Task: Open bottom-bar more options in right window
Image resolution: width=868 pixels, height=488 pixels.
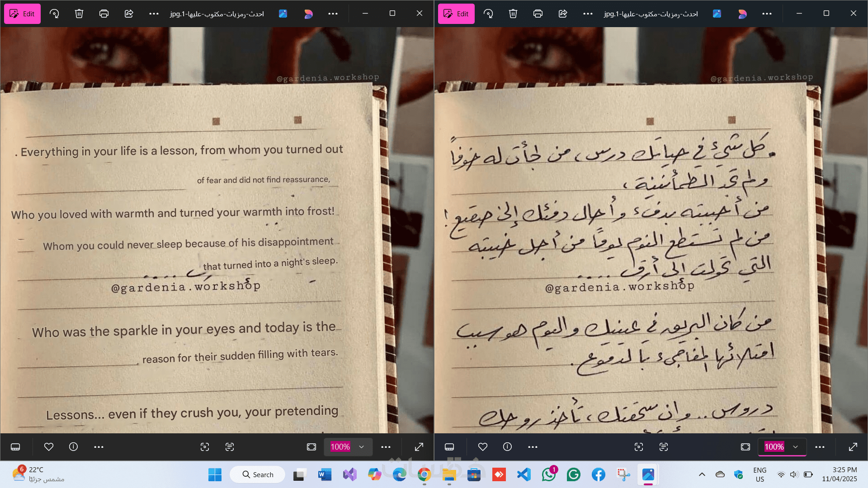Action: (x=533, y=447)
